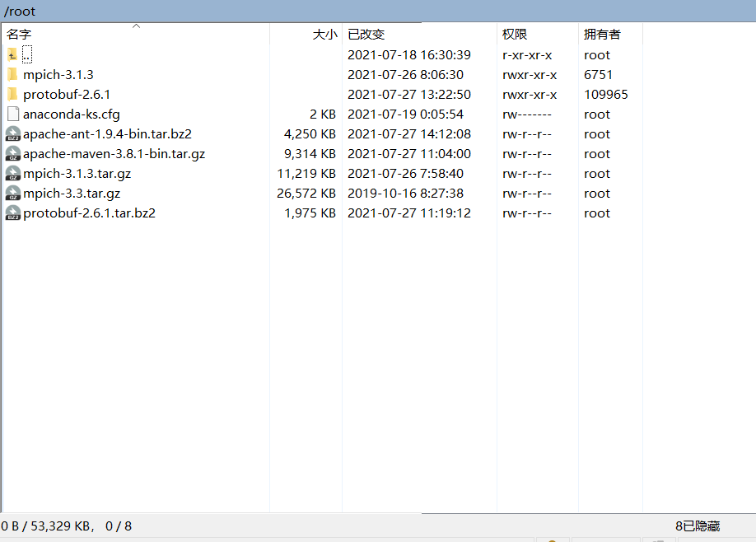The height and width of the screenshot is (542, 756).
Task: Click the status bar size summary 0 B / 53,329 KB
Action: pos(47,526)
